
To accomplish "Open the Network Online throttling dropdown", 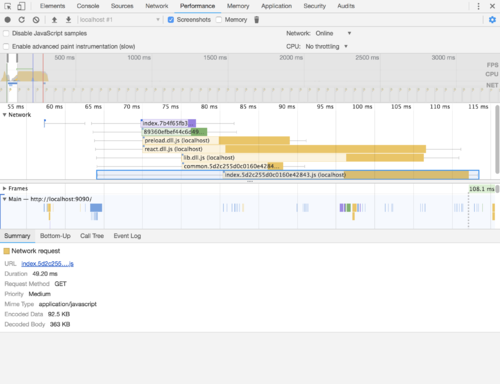I will (334, 33).
